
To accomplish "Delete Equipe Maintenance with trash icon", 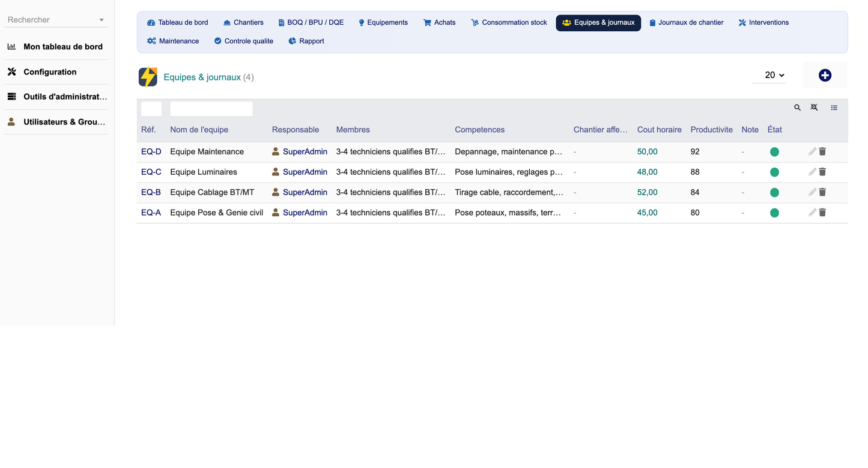I will [822, 152].
